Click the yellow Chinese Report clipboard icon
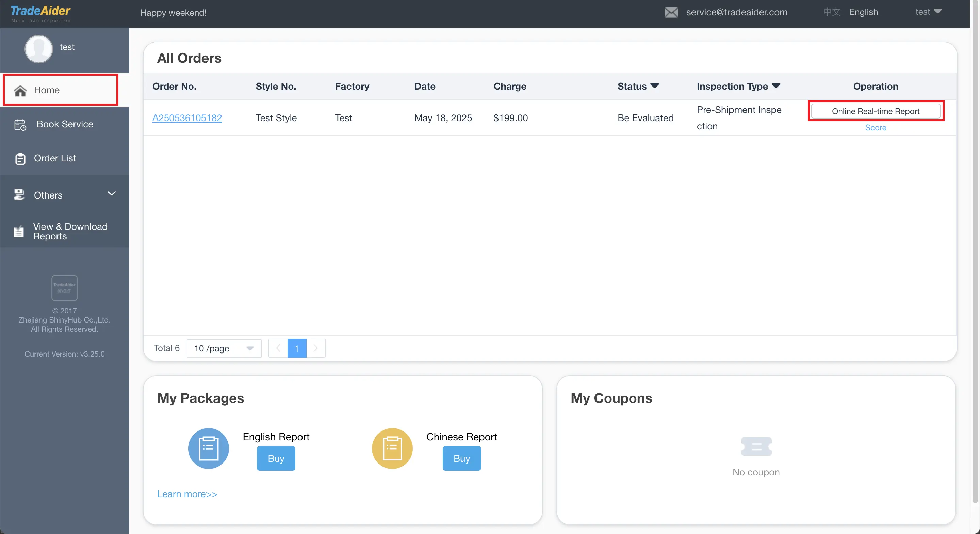This screenshot has width=980, height=534. tap(392, 448)
